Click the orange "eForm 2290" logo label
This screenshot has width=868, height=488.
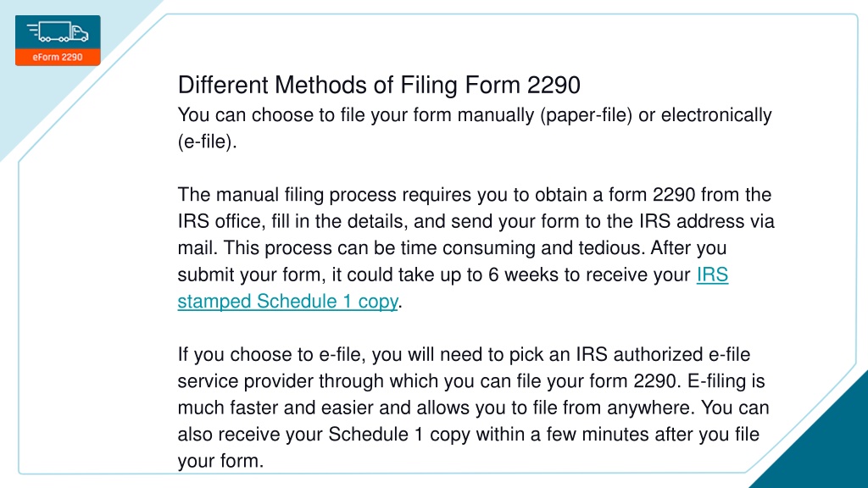click(x=58, y=57)
